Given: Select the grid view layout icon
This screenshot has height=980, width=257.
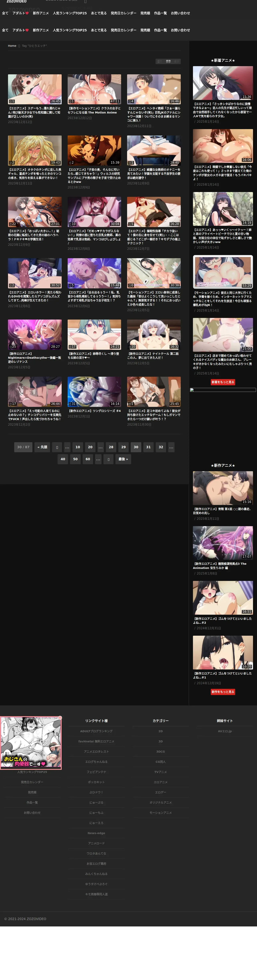Looking at the screenshot, I should [x=168, y=61].
